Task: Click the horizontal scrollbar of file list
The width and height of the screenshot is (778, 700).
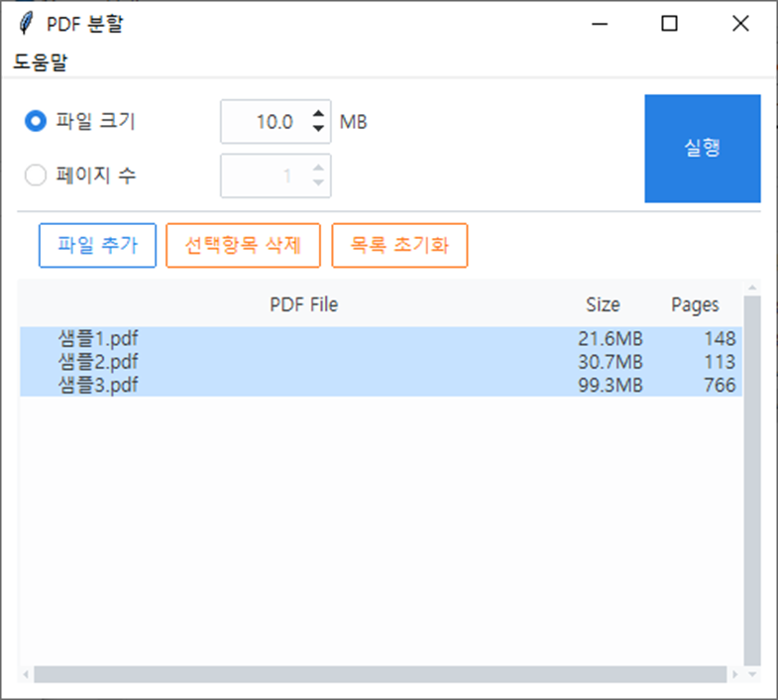Action: 381,674
